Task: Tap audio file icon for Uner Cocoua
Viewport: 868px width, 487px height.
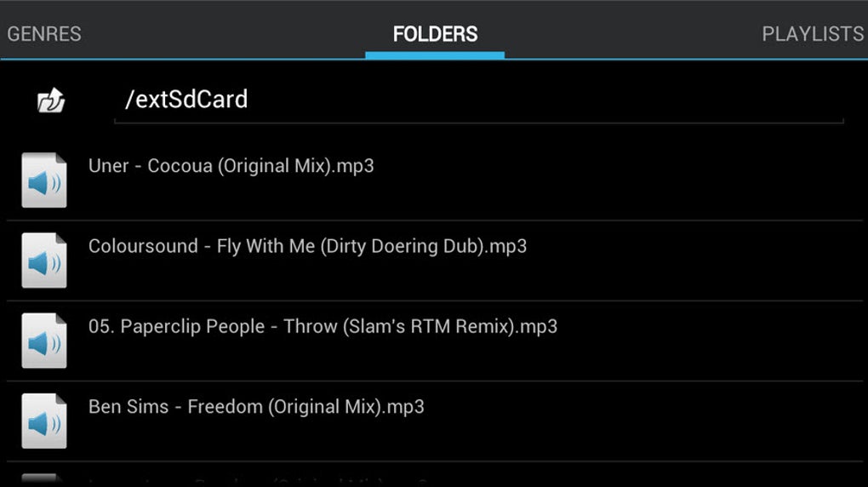Action: pyautogui.click(x=44, y=180)
